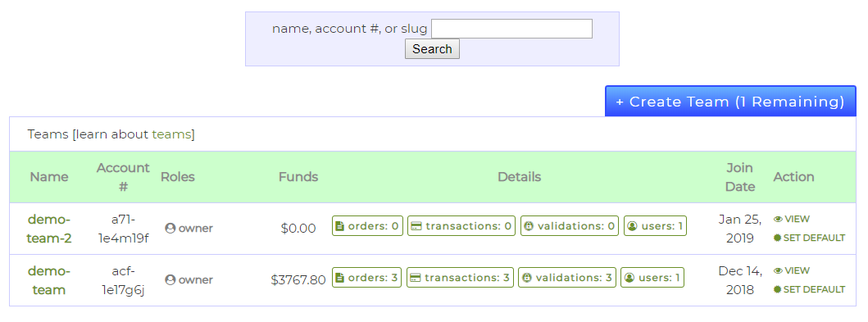Open transactions: 3 badge for demo-team

(x=460, y=277)
